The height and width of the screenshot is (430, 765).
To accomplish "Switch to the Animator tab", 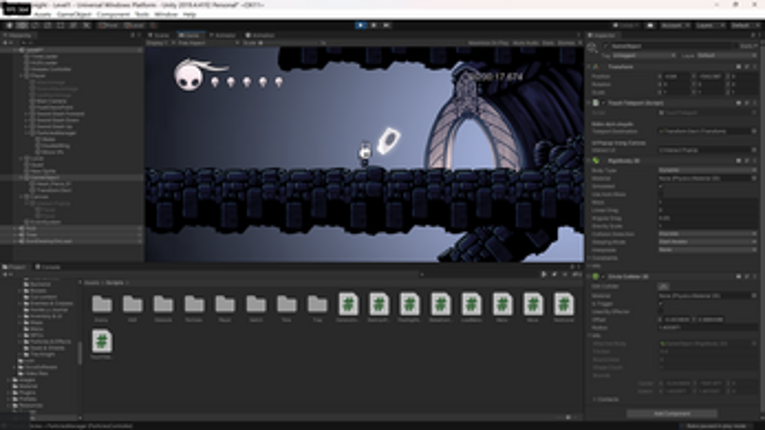I will pyautogui.click(x=222, y=35).
